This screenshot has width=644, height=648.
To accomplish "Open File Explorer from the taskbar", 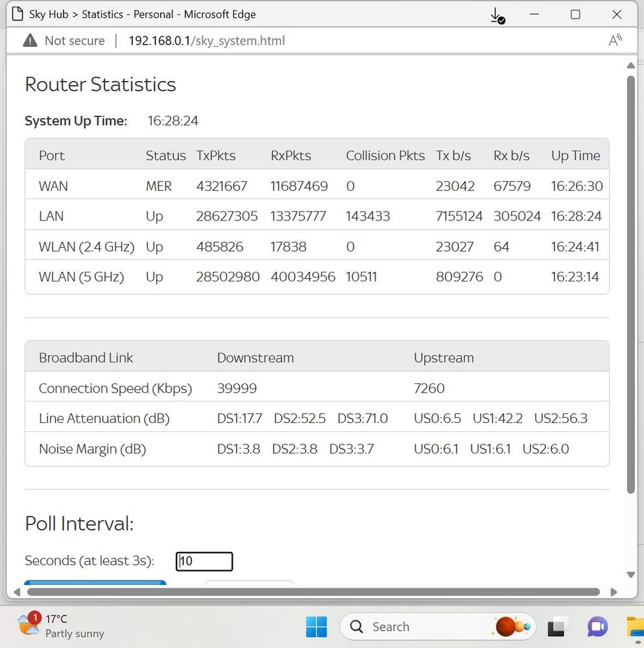I will point(635,627).
